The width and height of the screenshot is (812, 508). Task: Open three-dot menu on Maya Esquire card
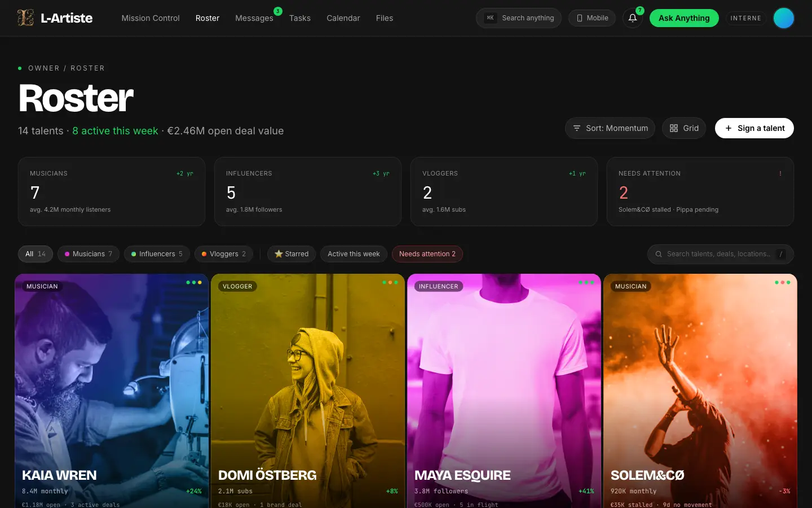(x=586, y=282)
